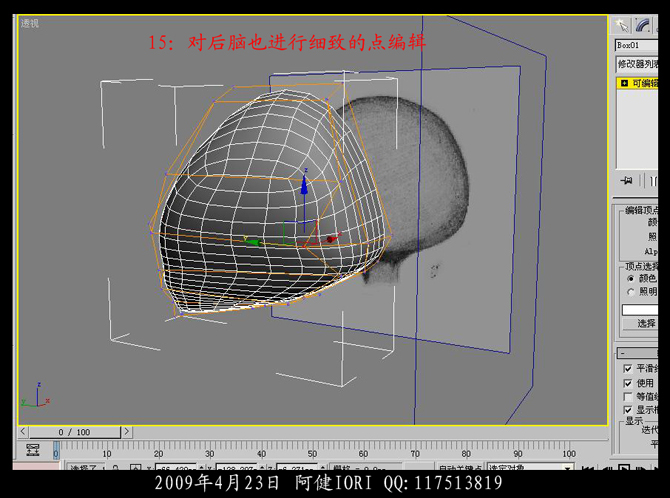The height and width of the screenshot is (498, 670).
Task: Click the Pin Stack icon below modifier stack
Action: tap(627, 181)
